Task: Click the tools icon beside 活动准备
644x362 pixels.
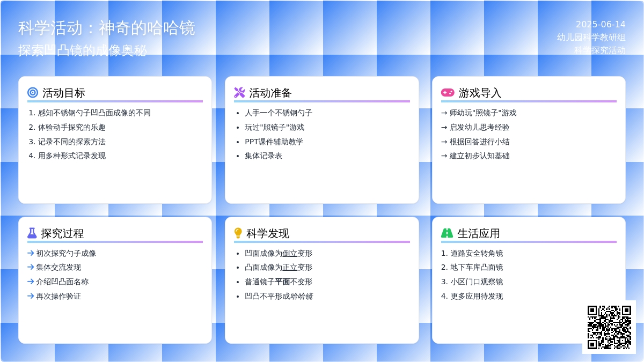Action: coord(239,92)
